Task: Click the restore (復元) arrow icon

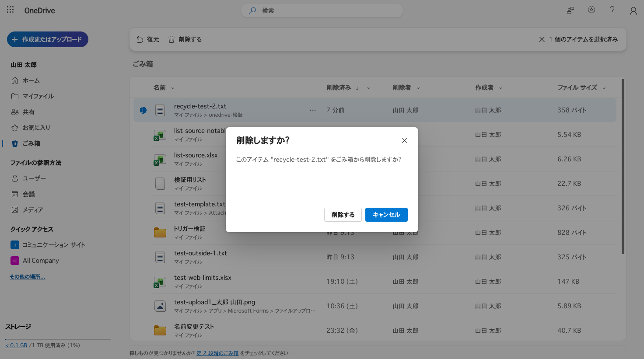Action: 140,39
